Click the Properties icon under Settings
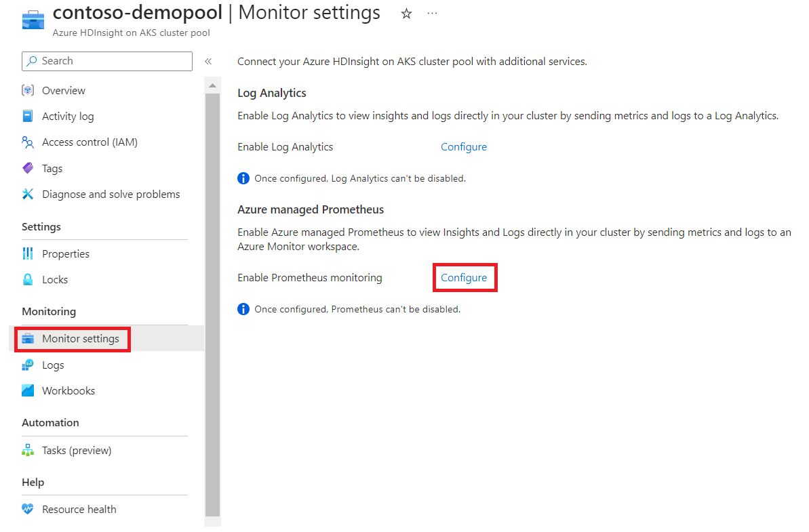This screenshot has height=532, width=809. click(x=28, y=253)
